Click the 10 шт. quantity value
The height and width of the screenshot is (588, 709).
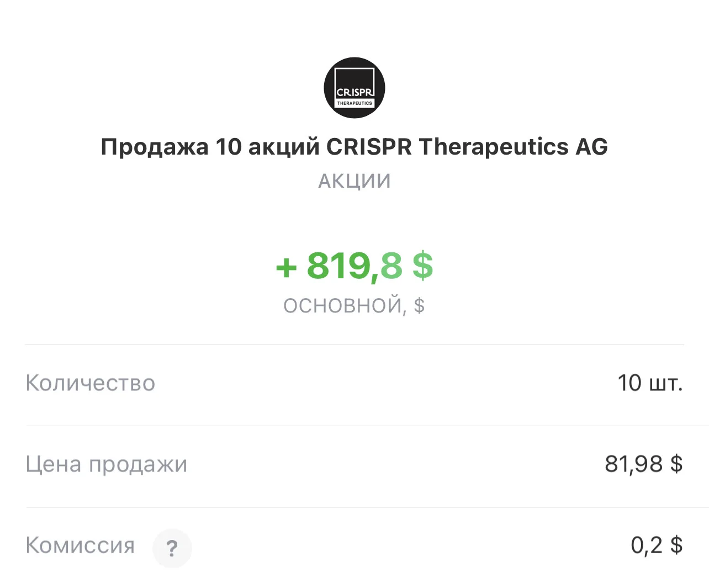(x=650, y=383)
